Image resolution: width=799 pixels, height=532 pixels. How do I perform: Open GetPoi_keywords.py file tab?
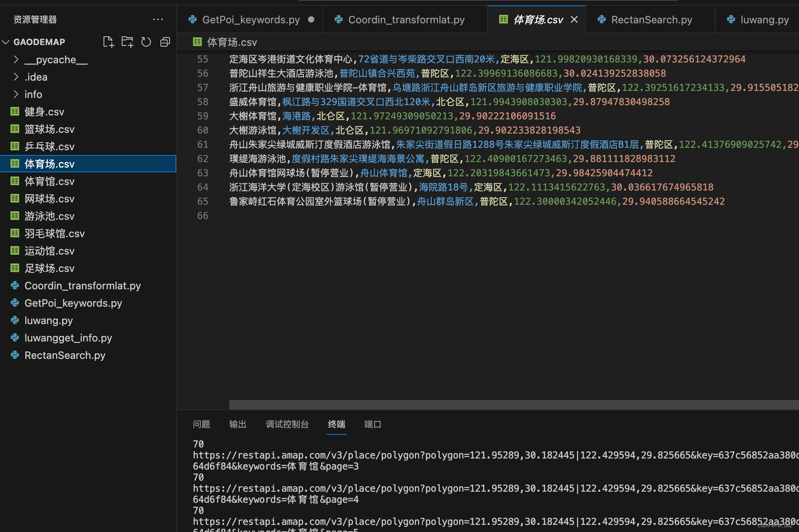pyautogui.click(x=250, y=19)
